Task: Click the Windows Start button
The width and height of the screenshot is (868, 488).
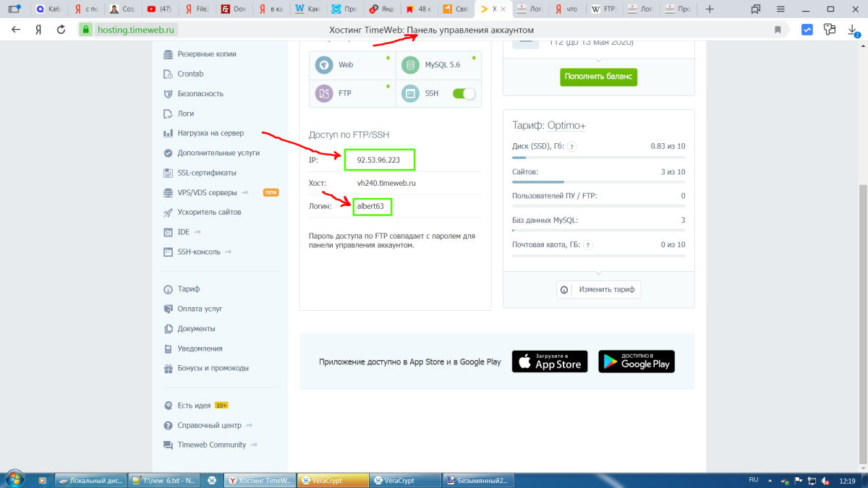Action: click(14, 479)
